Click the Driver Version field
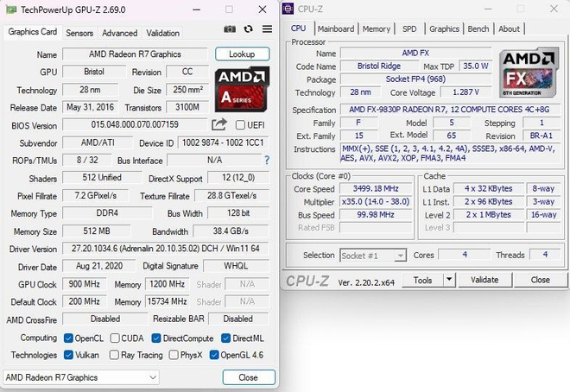This screenshot has height=392, width=570. pyautogui.click(x=166, y=249)
